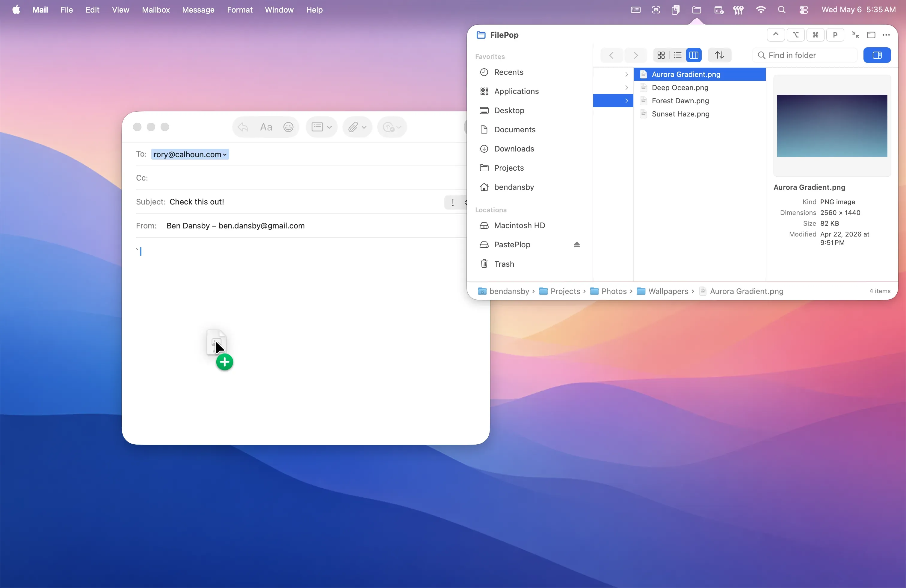Click the Aurora Gradient preview thumbnail
Viewport: 906px width, 588px height.
(832, 126)
